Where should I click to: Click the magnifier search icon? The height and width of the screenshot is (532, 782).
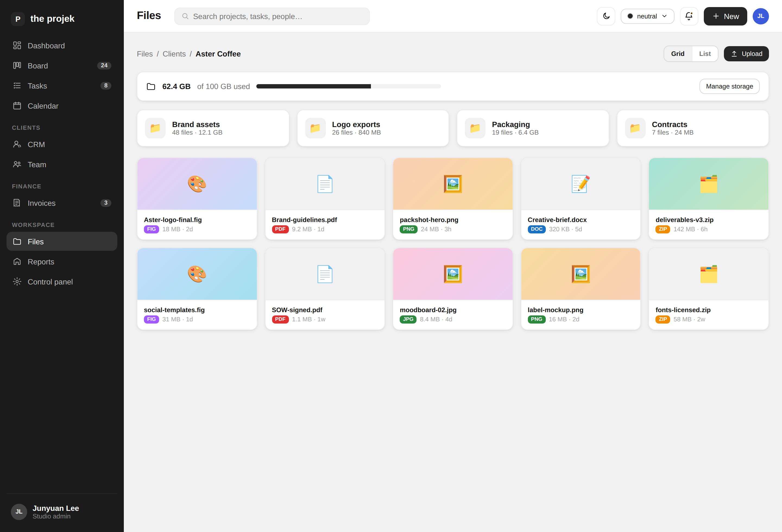click(x=185, y=16)
